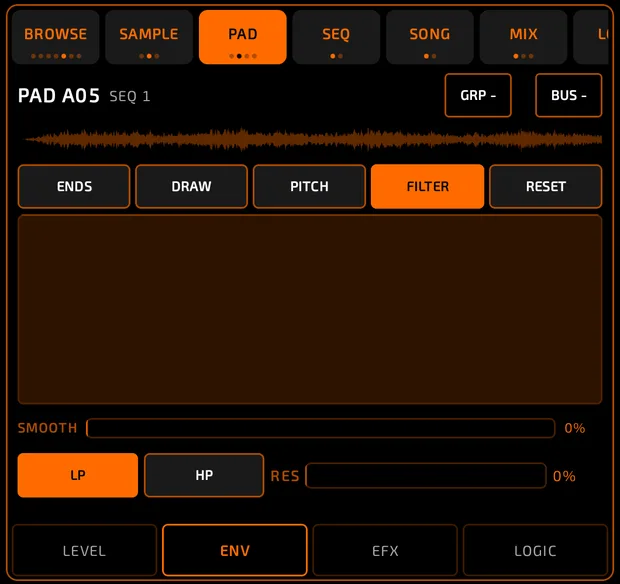Click inside the filter envelope drawing area
This screenshot has width=620, height=584.
[310, 309]
